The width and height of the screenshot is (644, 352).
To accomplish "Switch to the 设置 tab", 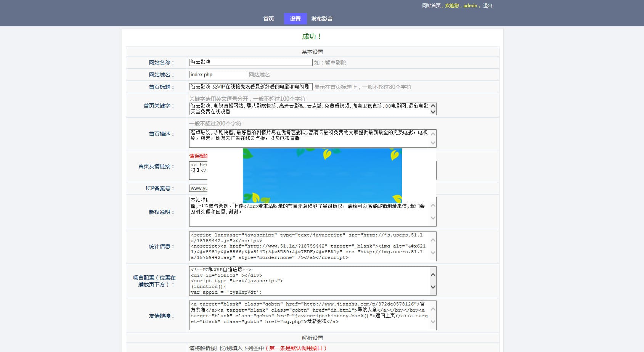I will coord(295,18).
